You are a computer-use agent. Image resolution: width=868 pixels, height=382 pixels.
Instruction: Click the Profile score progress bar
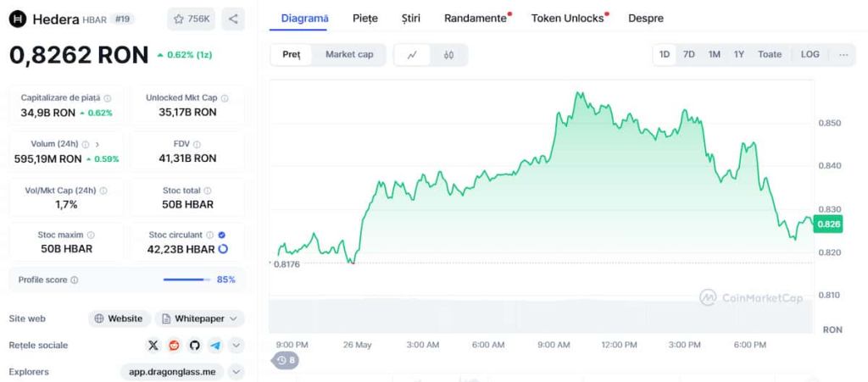[186, 280]
